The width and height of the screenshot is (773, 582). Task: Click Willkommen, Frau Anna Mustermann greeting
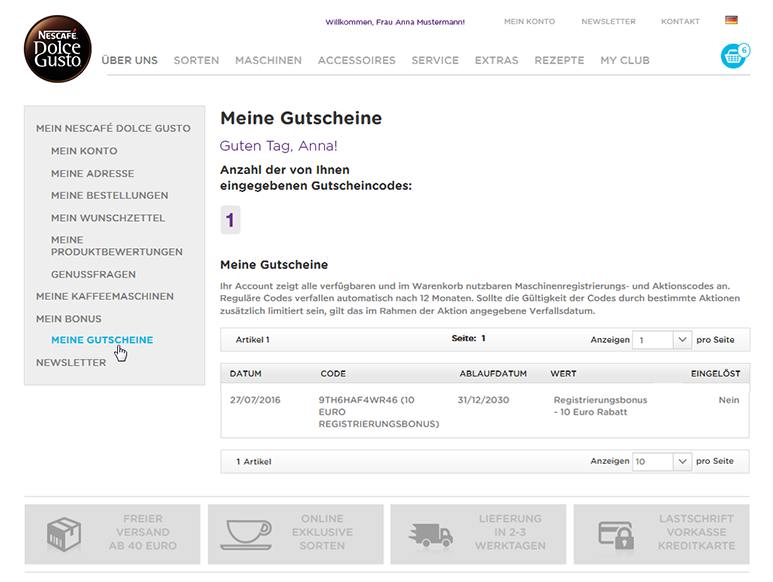tap(395, 22)
